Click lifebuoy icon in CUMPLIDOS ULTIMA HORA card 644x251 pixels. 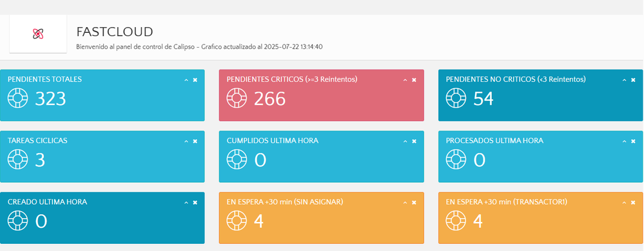tap(237, 160)
